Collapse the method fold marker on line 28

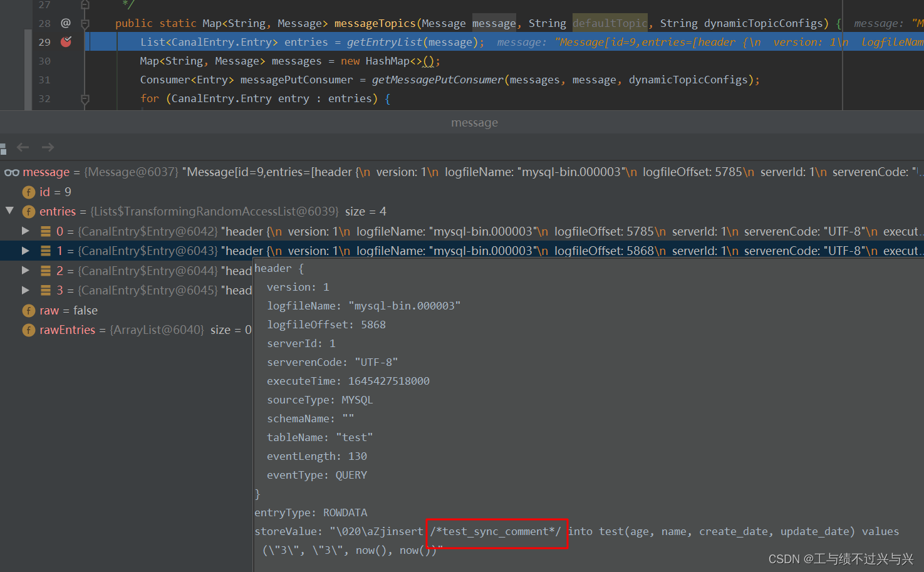click(85, 23)
